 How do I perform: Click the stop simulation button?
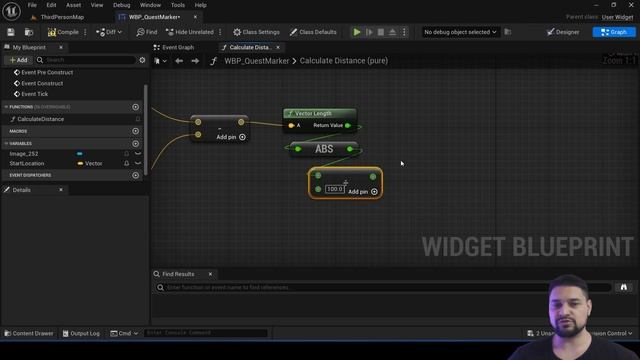(x=380, y=32)
